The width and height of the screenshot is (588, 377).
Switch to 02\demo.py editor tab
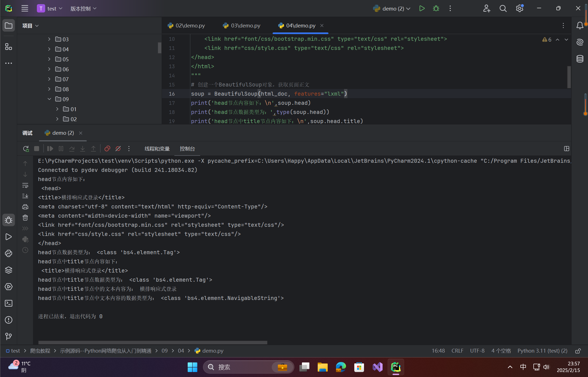pyautogui.click(x=186, y=26)
